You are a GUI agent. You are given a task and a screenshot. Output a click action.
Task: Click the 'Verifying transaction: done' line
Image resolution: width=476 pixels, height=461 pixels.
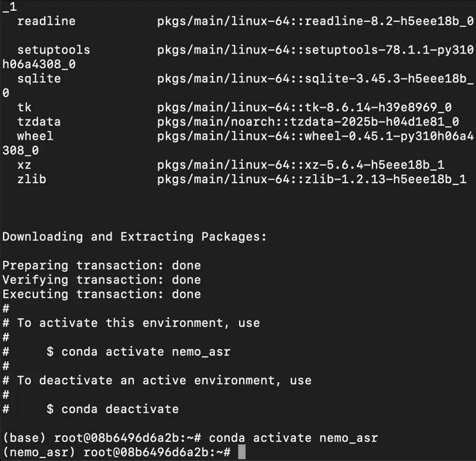(x=102, y=280)
